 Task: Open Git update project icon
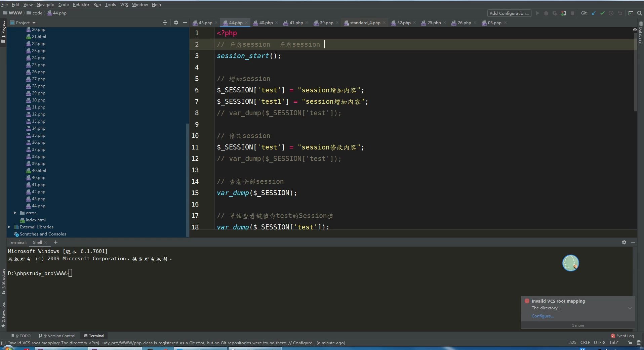[593, 13]
